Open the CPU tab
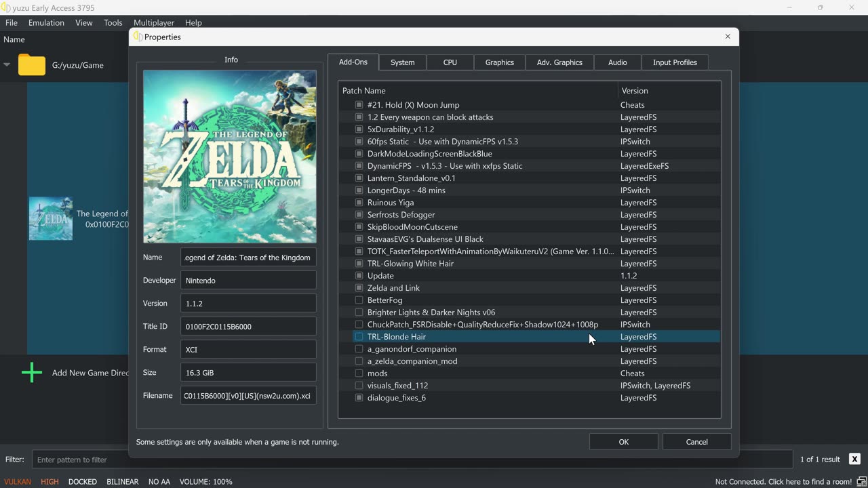868x488 pixels. point(450,62)
